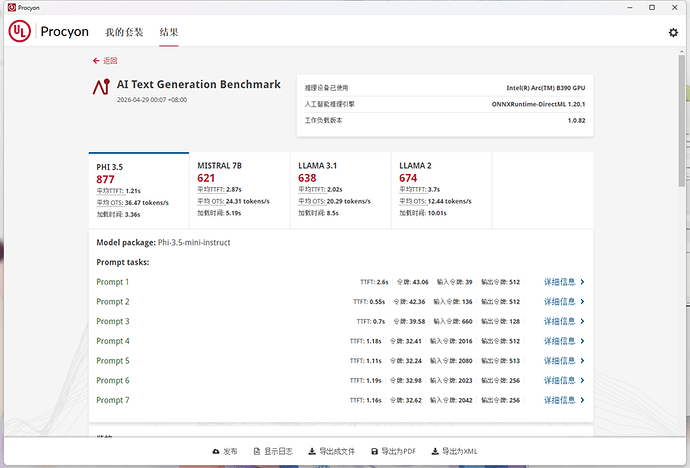Expand chevron on Prompt 5 row

point(582,361)
